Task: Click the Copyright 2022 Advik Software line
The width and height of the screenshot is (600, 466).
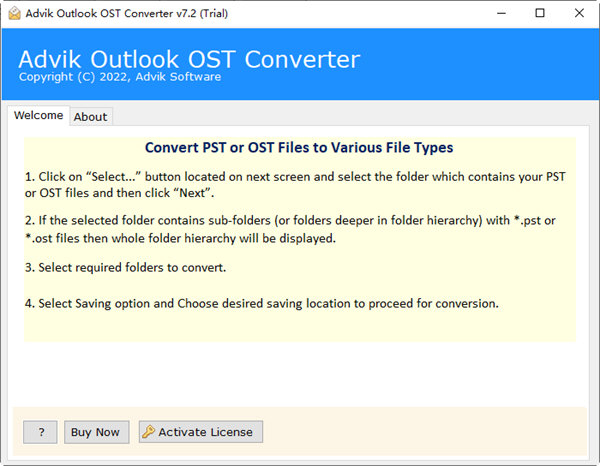Action: pyautogui.click(x=118, y=77)
